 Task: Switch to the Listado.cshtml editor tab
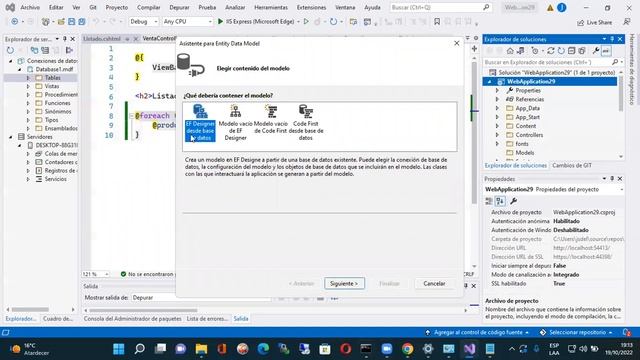pyautogui.click(x=102, y=39)
